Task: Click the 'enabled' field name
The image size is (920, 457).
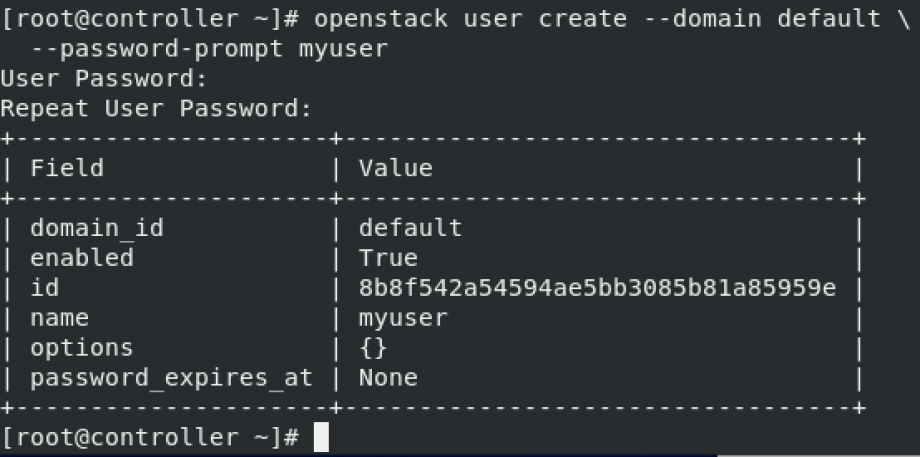Action: point(82,258)
